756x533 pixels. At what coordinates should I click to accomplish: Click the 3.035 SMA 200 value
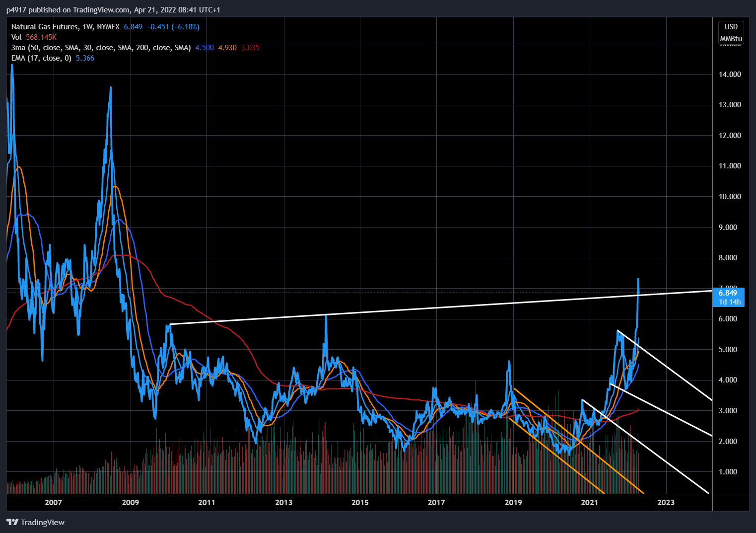tap(250, 48)
